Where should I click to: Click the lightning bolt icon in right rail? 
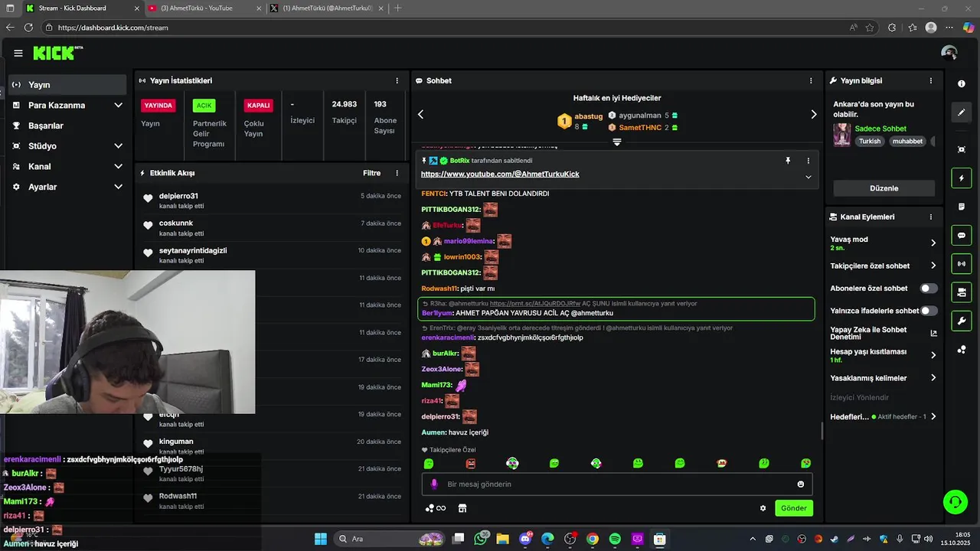(962, 178)
